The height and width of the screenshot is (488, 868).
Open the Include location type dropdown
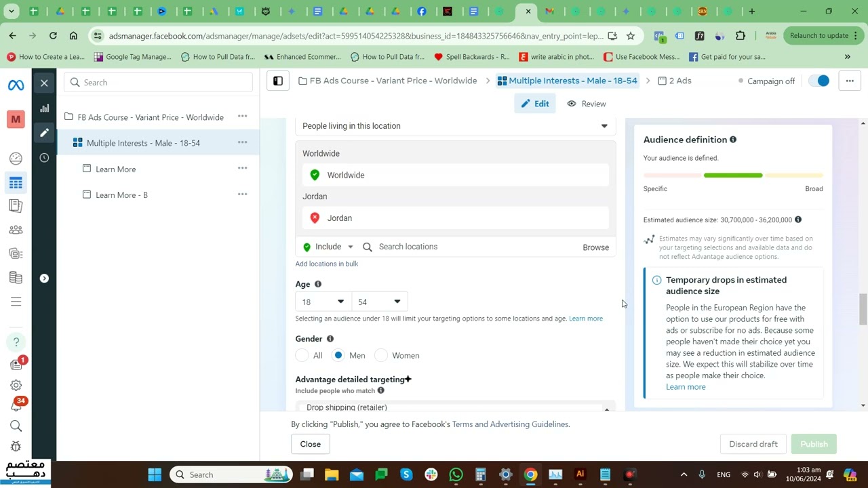pyautogui.click(x=328, y=247)
